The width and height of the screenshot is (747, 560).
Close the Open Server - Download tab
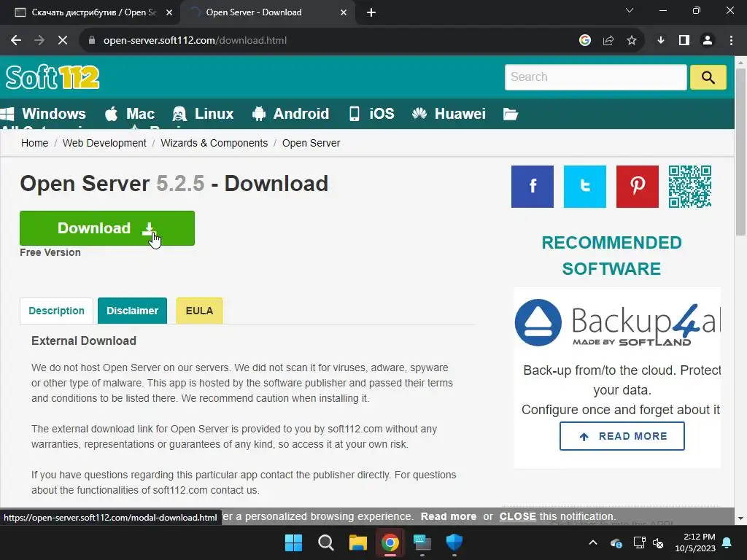pyautogui.click(x=344, y=12)
